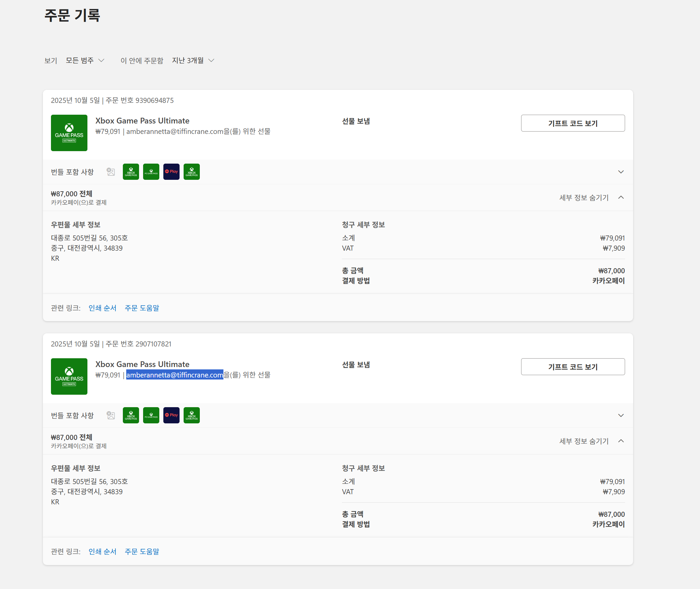Click broken image icon in order 9390694875 bundle
700x589 pixels.
coord(111,172)
